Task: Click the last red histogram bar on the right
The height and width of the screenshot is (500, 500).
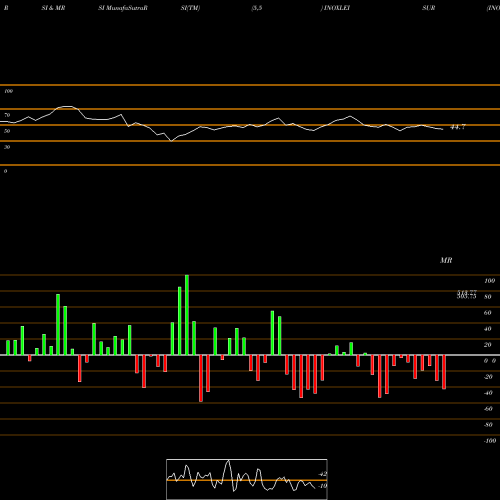Action: (444, 372)
